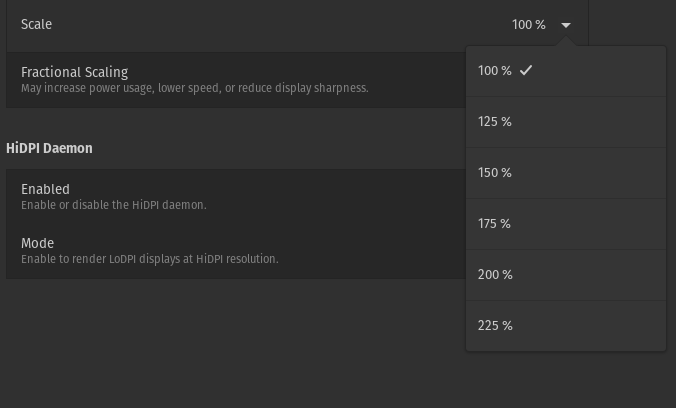
Task: Click the checkmark beside 100 % option
Action: tap(526, 70)
